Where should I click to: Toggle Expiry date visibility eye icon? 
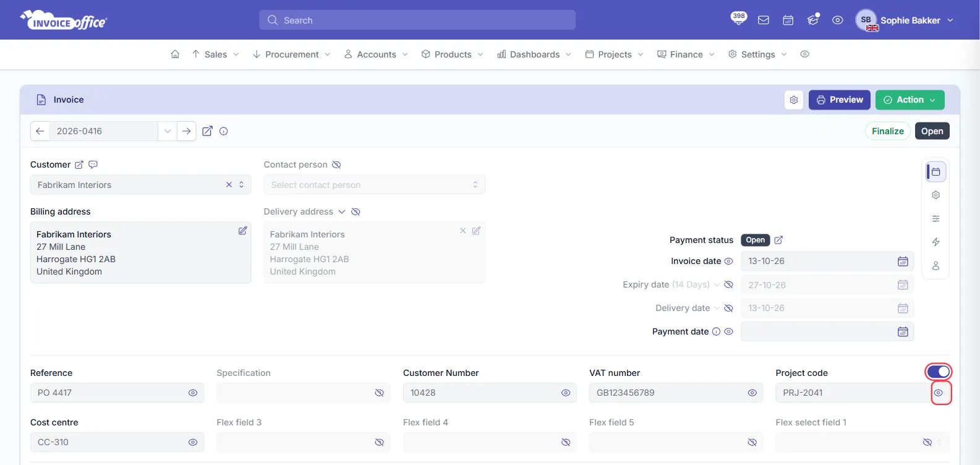[x=728, y=285]
